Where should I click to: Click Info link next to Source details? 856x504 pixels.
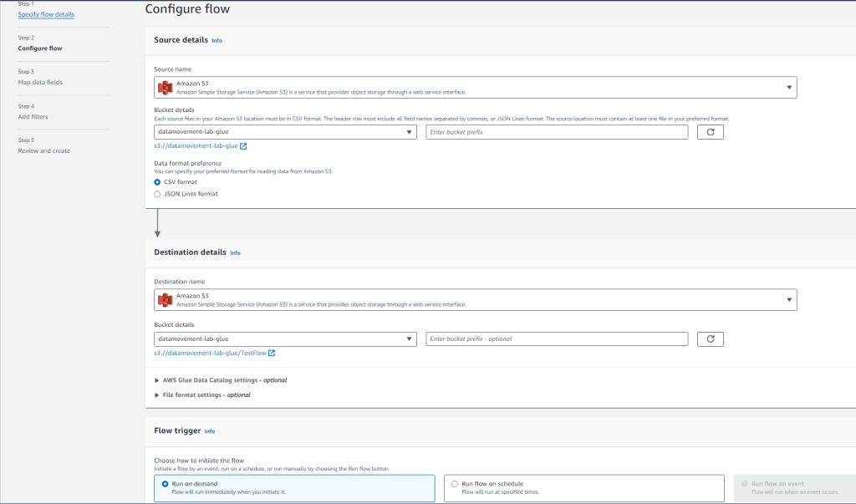[217, 40]
